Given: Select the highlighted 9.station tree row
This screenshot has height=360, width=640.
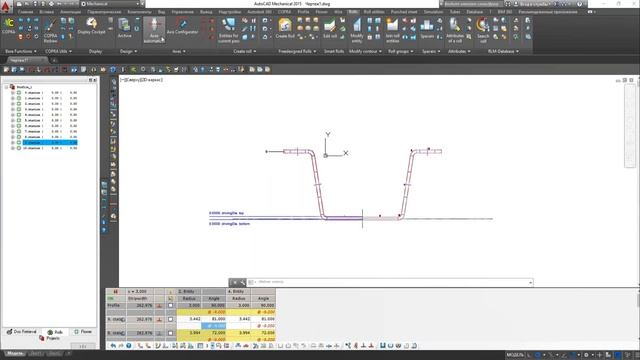Looking at the screenshot, I should (50, 142).
